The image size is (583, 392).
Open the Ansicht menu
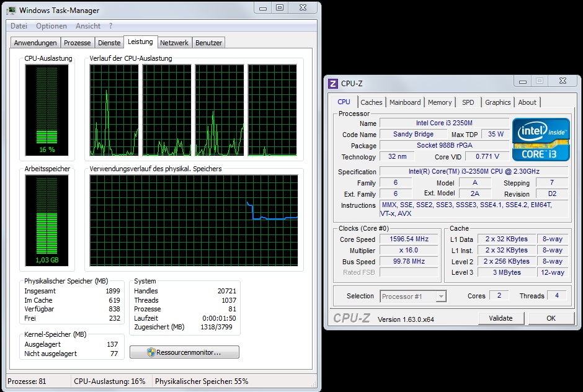pos(87,26)
